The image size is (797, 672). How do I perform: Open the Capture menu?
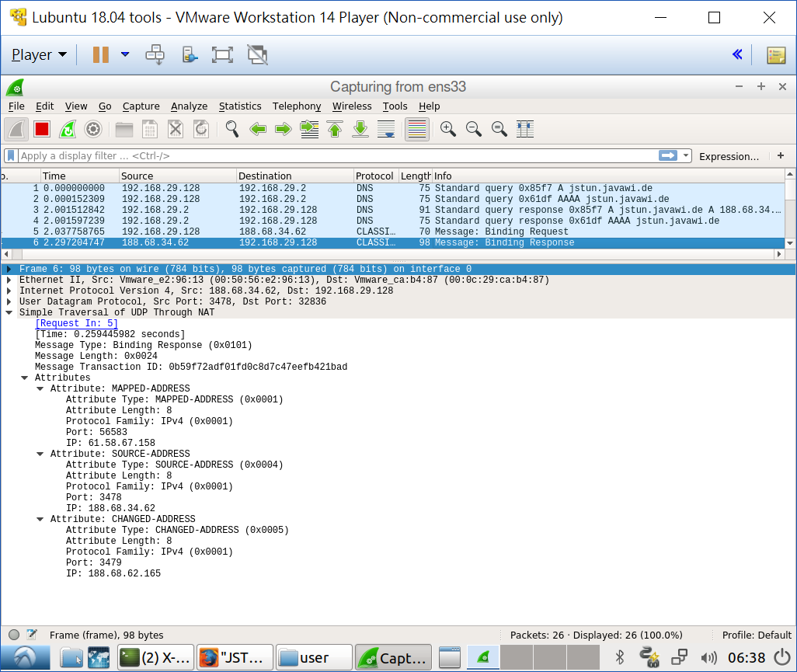pyautogui.click(x=141, y=106)
